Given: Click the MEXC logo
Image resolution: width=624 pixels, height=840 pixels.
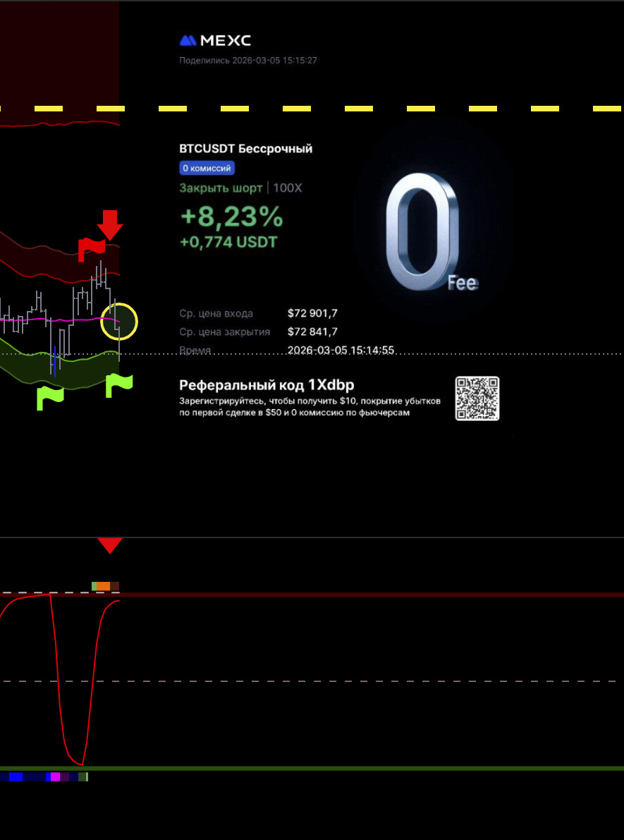Looking at the screenshot, I should coord(215,41).
